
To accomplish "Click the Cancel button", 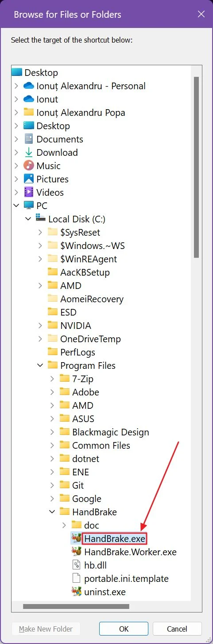I will (x=177, y=628).
